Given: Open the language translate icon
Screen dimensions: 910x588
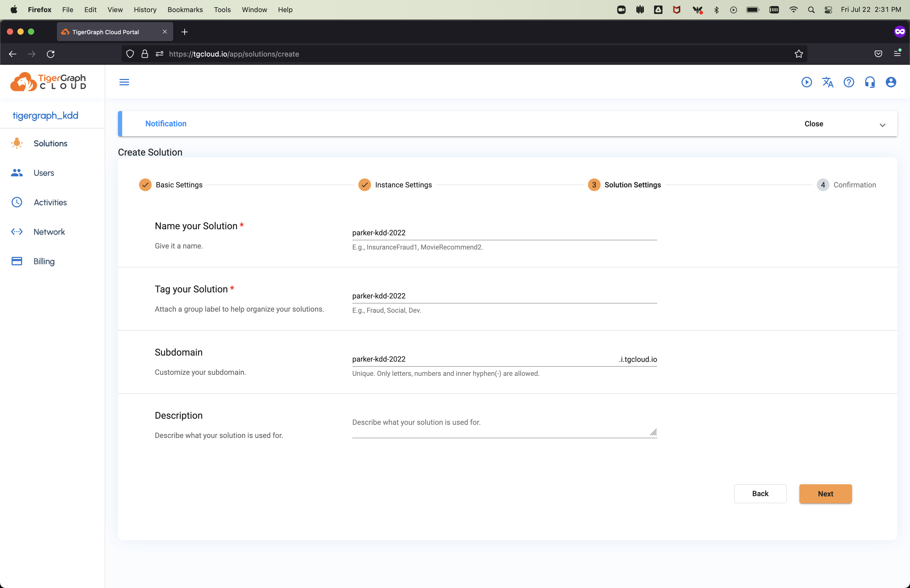Looking at the screenshot, I should tap(828, 82).
